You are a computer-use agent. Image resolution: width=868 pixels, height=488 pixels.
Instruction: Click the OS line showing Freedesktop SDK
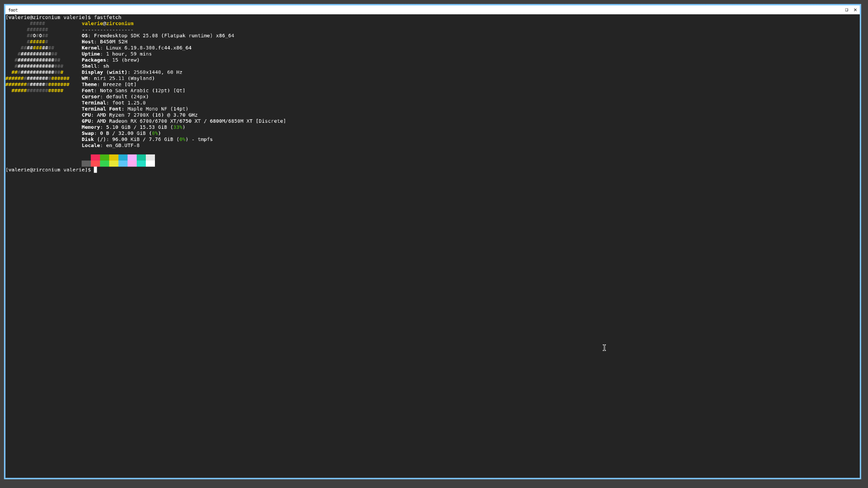pyautogui.click(x=158, y=36)
